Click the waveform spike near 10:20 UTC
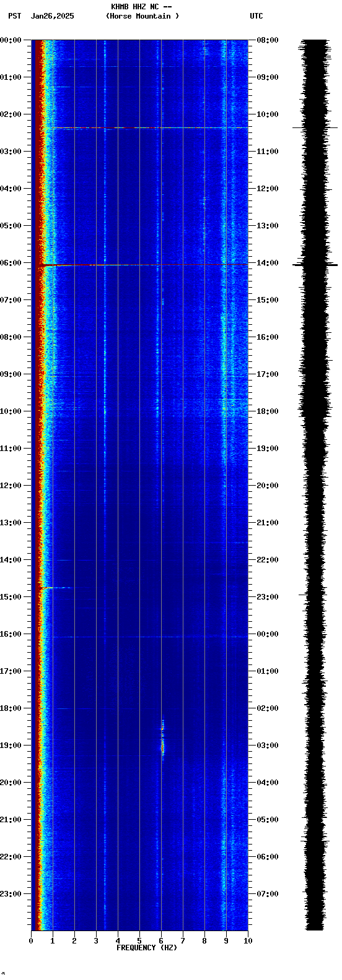The image size is (342, 980). point(315,128)
